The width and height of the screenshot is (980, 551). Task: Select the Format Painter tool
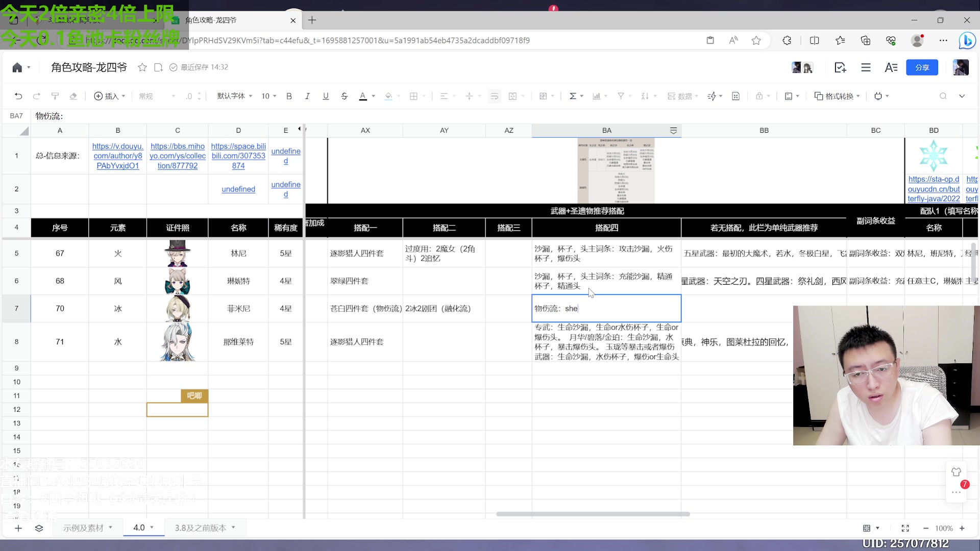[55, 96]
